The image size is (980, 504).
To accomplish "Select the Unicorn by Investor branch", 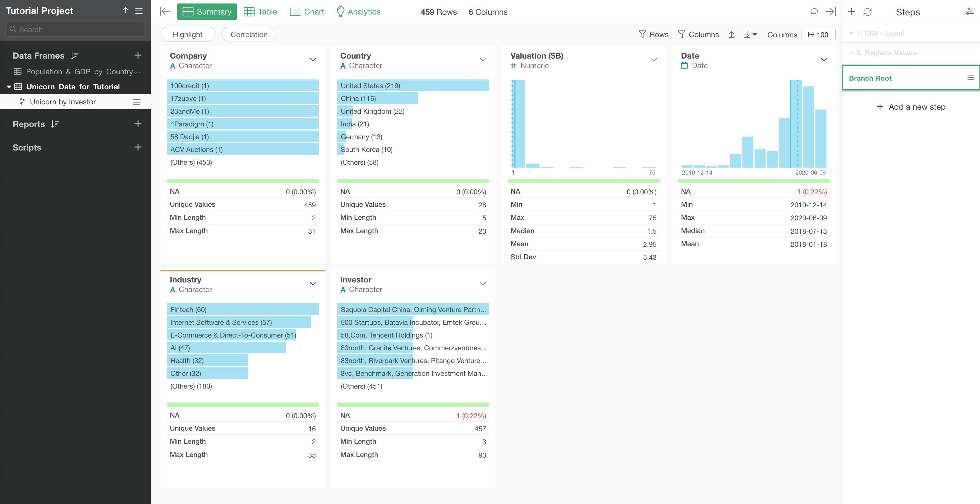I will click(x=63, y=101).
